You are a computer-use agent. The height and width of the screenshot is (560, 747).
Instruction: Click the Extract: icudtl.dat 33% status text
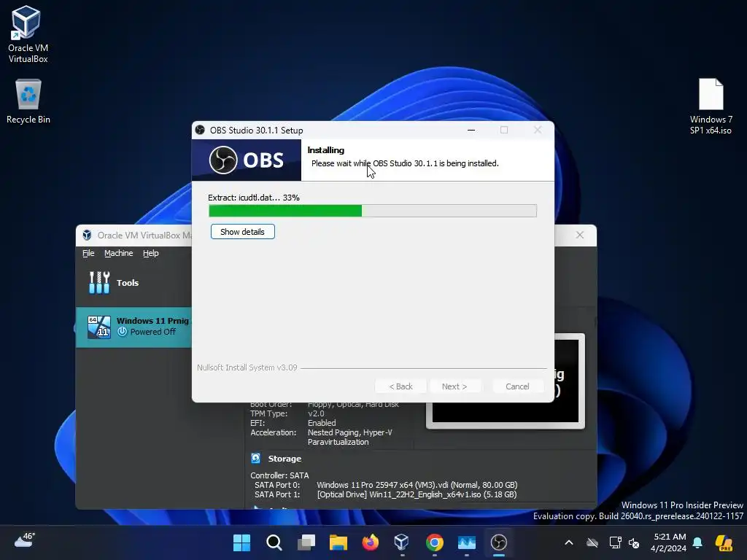254,198
